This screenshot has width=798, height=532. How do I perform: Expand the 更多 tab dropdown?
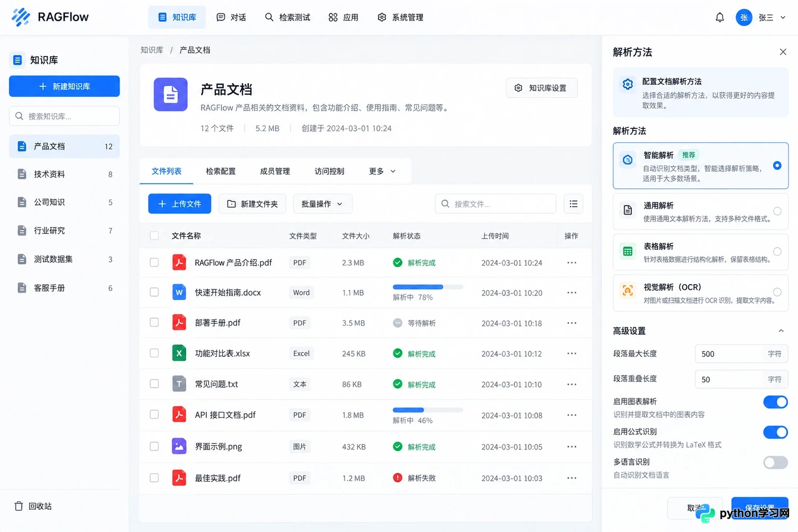(x=382, y=171)
